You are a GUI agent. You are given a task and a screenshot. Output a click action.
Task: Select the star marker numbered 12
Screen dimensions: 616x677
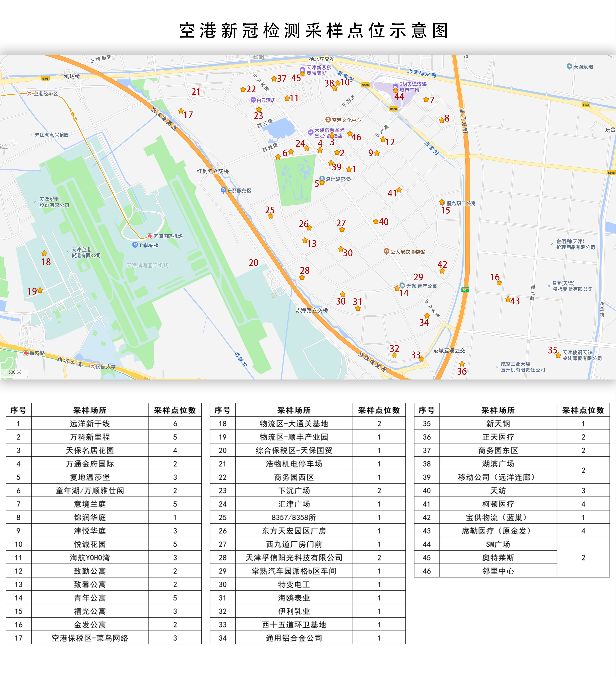point(383,139)
